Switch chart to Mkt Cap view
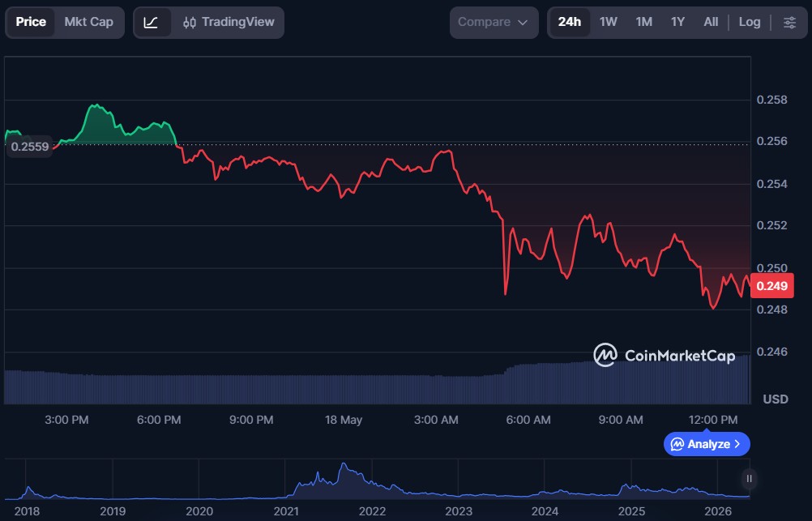The height and width of the screenshot is (521, 812). click(x=88, y=22)
